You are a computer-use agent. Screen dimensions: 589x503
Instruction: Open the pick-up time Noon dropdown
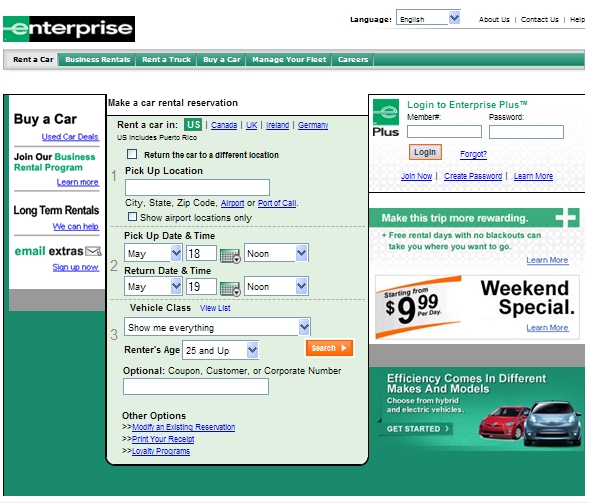[x=276, y=253]
